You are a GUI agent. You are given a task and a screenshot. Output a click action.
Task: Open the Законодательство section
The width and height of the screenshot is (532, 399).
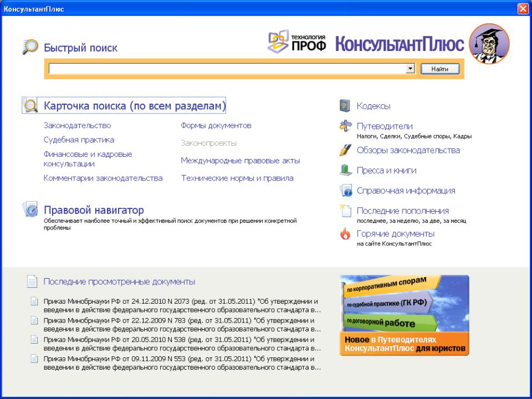point(78,125)
